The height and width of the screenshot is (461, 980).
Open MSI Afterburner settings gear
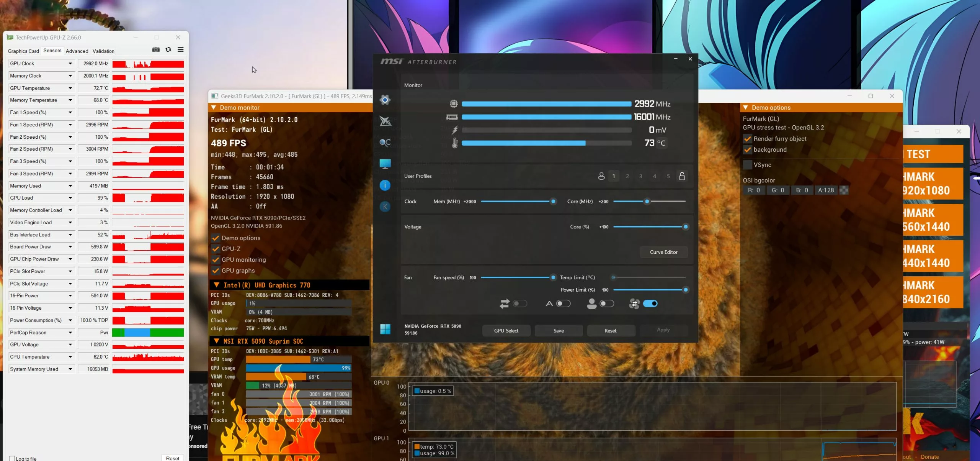(x=385, y=100)
